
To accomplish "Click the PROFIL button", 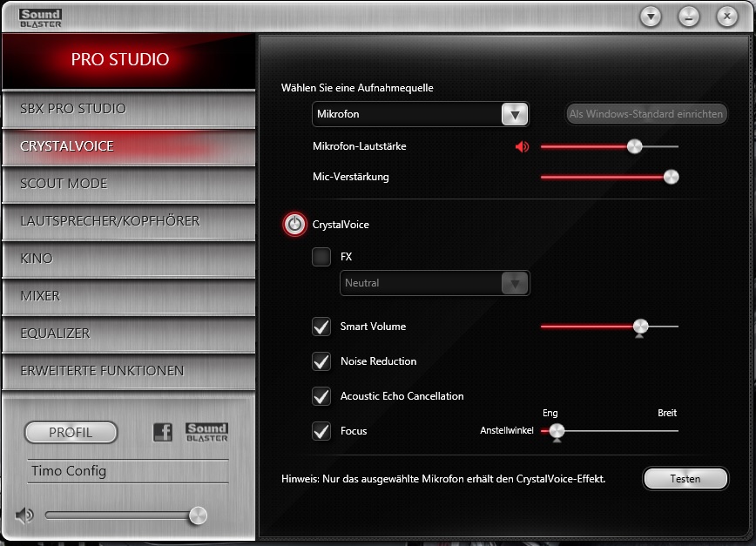I will click(x=71, y=432).
